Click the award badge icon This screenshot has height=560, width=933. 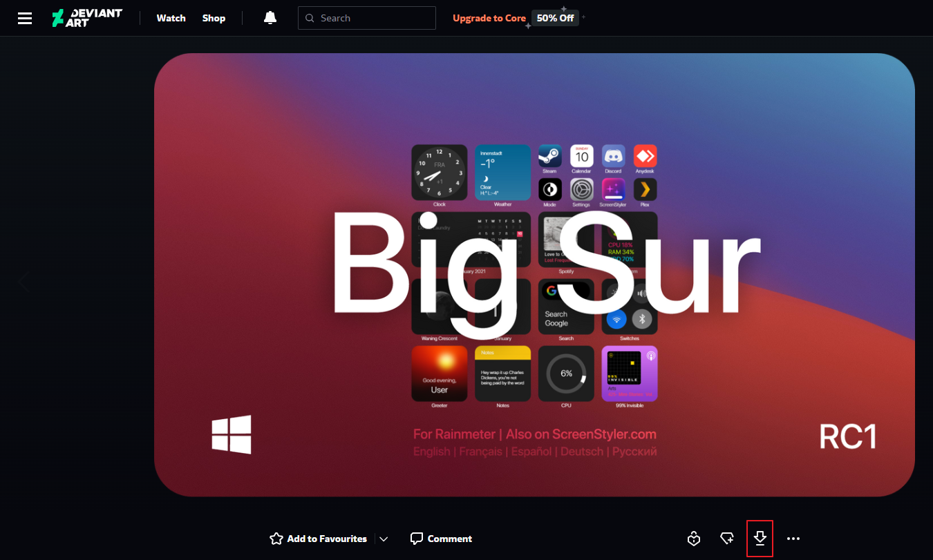point(695,539)
